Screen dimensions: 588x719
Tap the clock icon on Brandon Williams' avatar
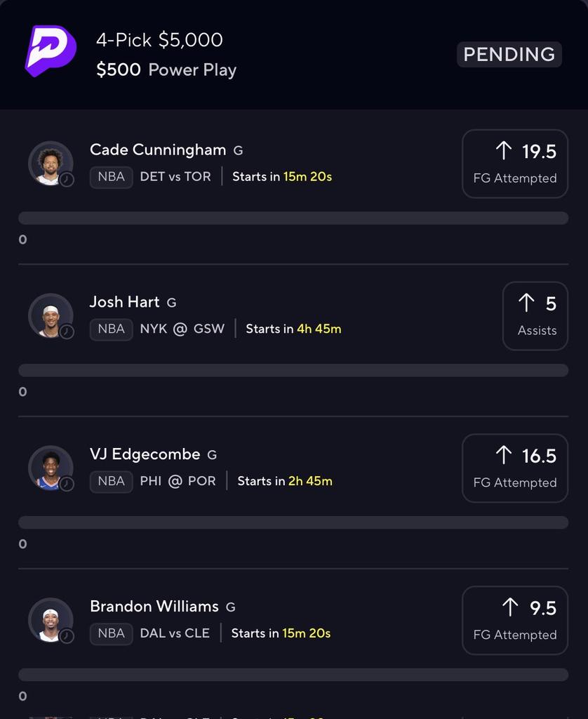[67, 636]
